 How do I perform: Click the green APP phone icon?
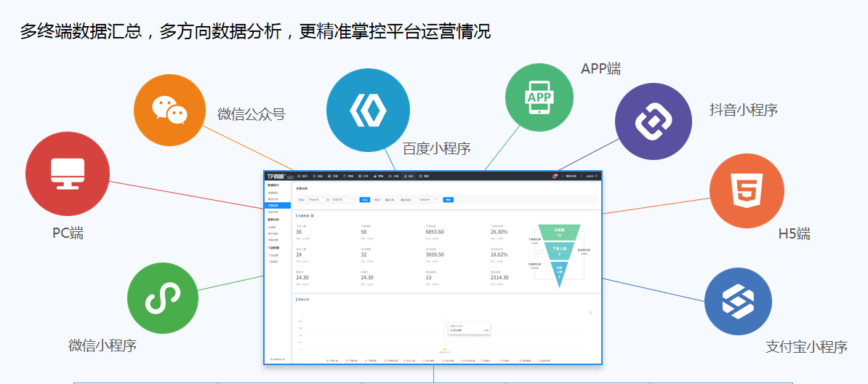click(x=539, y=97)
